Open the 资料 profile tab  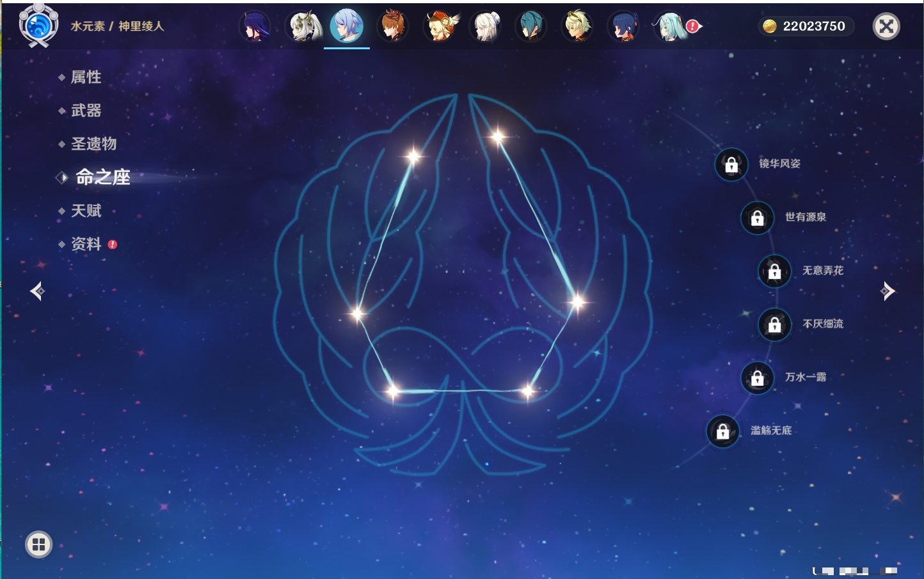(x=86, y=244)
